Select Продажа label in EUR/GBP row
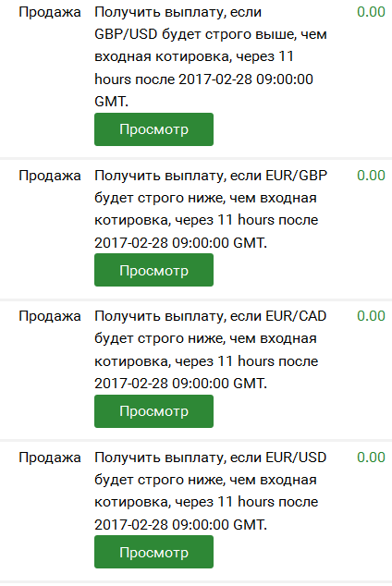The image size is (392, 586). click(50, 176)
